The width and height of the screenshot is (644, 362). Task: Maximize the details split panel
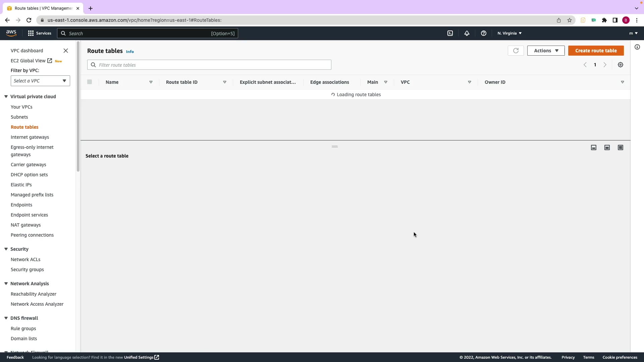coord(620,147)
